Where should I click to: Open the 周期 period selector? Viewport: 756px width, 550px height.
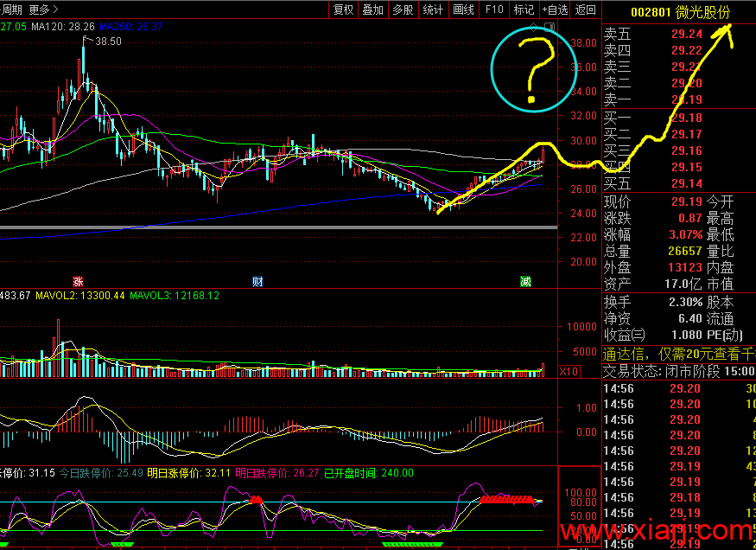pyautogui.click(x=12, y=10)
